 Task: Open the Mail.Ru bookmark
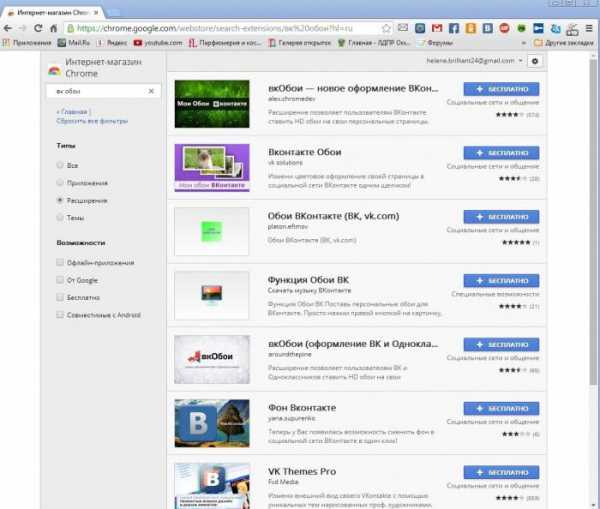[x=74, y=43]
